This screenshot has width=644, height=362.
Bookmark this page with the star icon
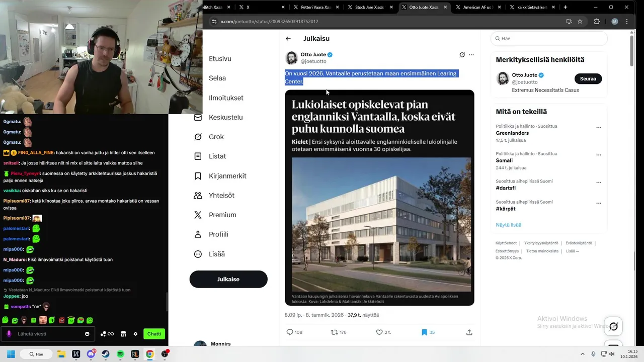coord(580,22)
